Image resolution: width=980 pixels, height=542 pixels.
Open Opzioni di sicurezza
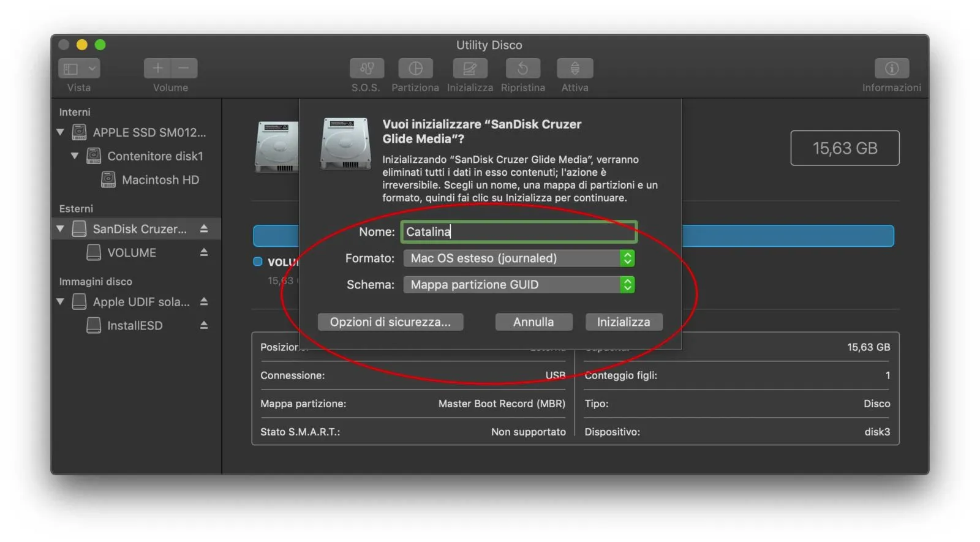[390, 322]
